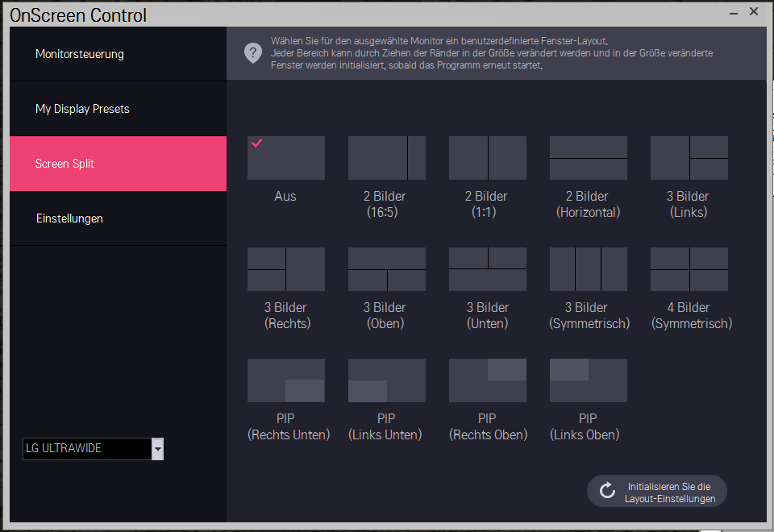774x532 pixels.
Task: Choose the 2 Bilder (16:5) layout icon
Action: click(386, 158)
